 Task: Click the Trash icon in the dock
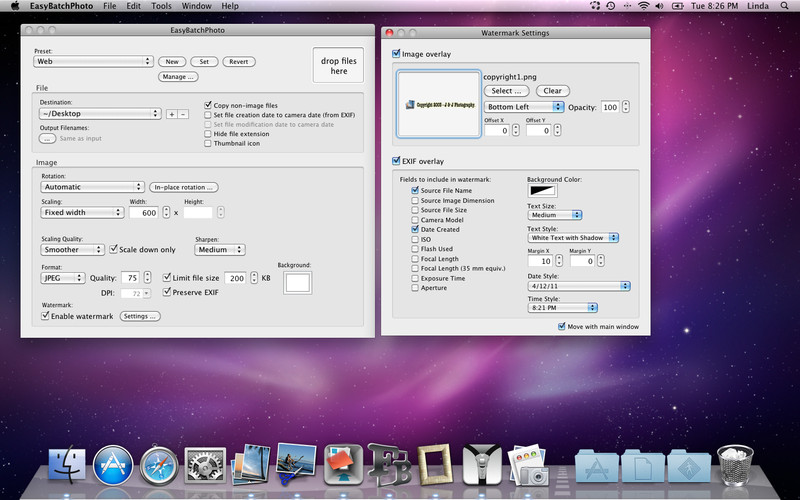click(x=736, y=465)
